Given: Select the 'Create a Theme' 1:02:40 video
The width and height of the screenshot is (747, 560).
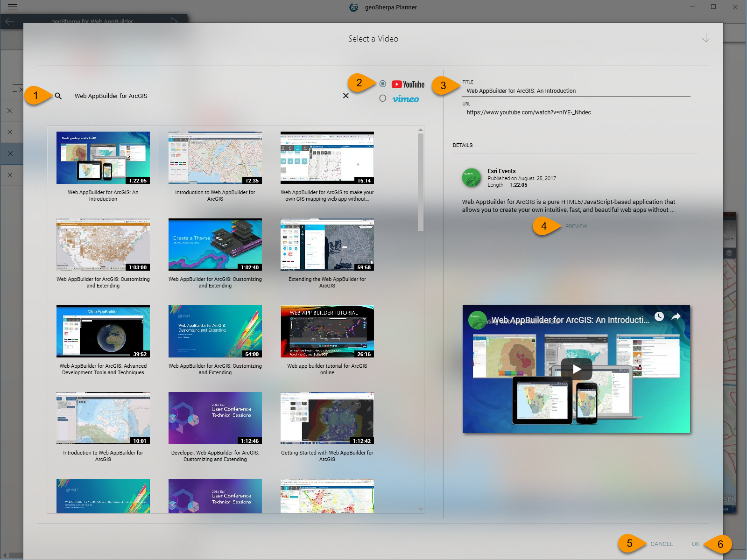Looking at the screenshot, I should pyautogui.click(x=215, y=245).
